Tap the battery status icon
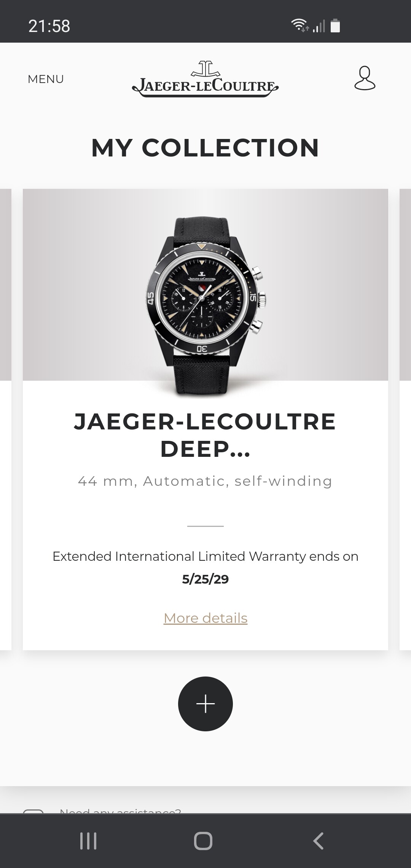The width and height of the screenshot is (411, 868). pos(335,26)
